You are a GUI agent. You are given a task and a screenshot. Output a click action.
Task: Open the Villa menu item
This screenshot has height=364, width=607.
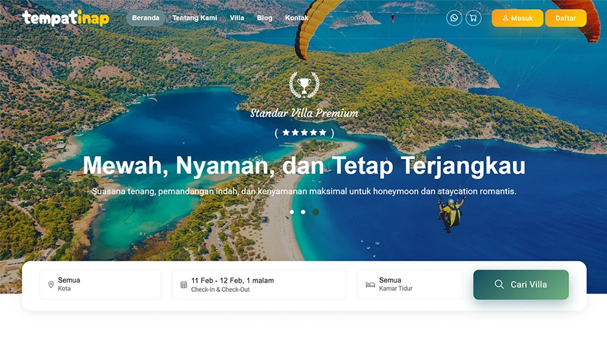tap(237, 18)
